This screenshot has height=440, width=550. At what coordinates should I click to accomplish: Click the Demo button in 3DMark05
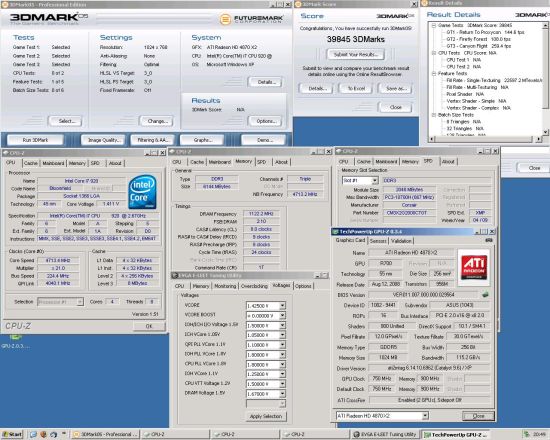point(263,140)
